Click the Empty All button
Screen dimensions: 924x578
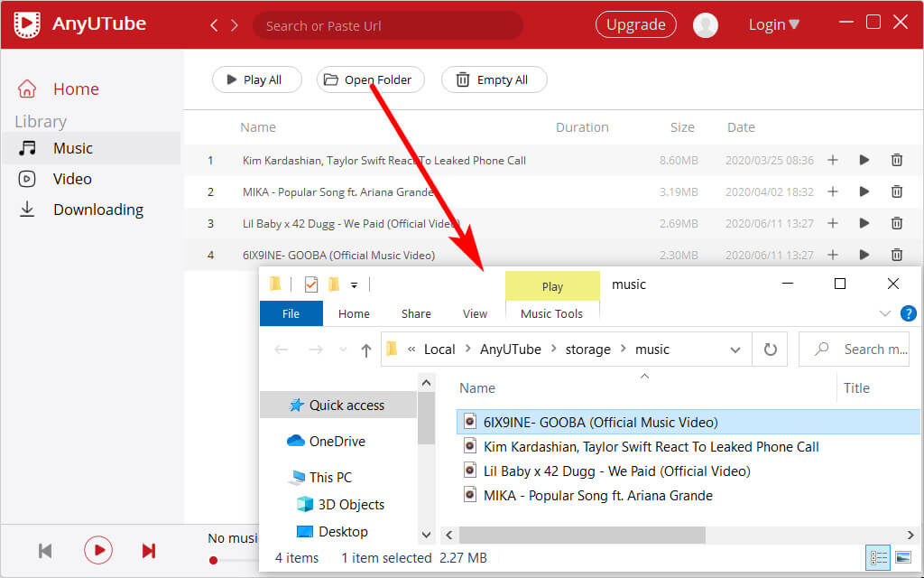494,79
